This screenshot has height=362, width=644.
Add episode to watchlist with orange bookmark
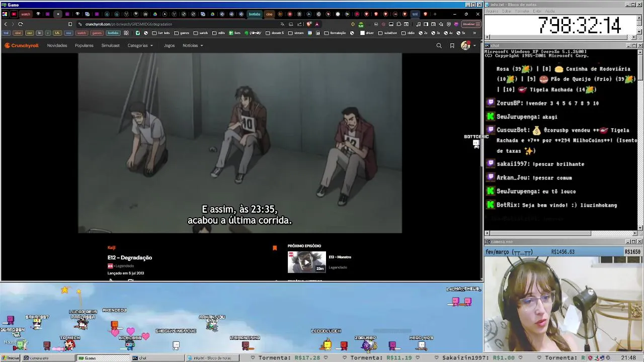click(275, 248)
